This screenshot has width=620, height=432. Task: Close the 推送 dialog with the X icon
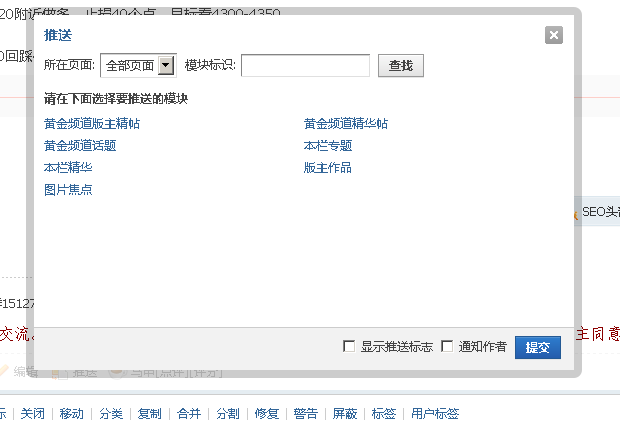coord(554,35)
